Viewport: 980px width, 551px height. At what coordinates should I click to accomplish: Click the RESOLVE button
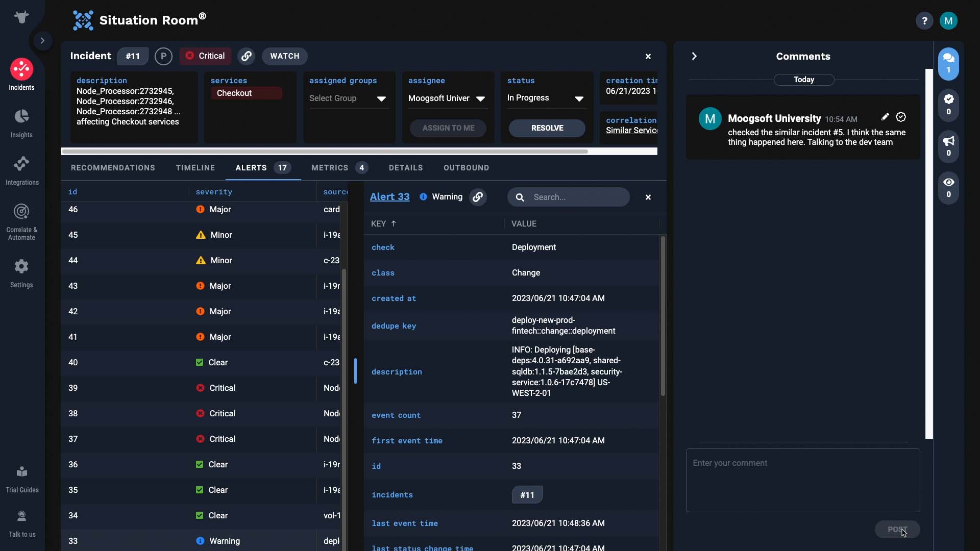547,128
